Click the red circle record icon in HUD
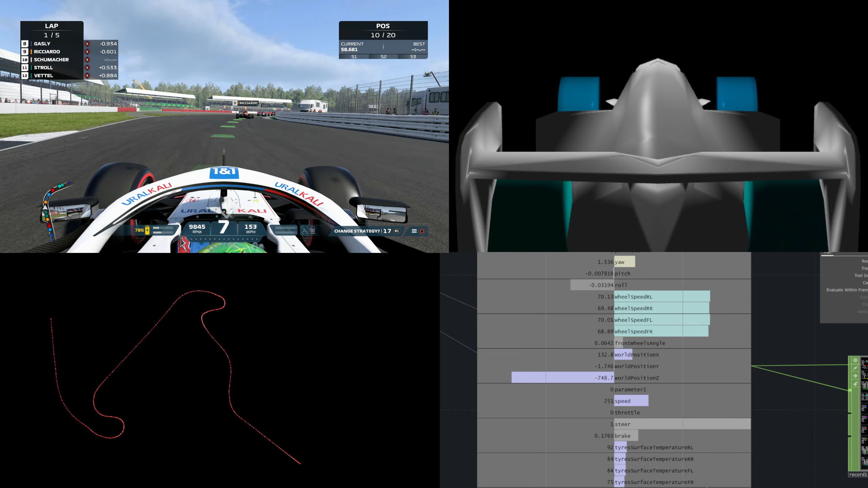The width and height of the screenshot is (868, 488). click(x=422, y=231)
